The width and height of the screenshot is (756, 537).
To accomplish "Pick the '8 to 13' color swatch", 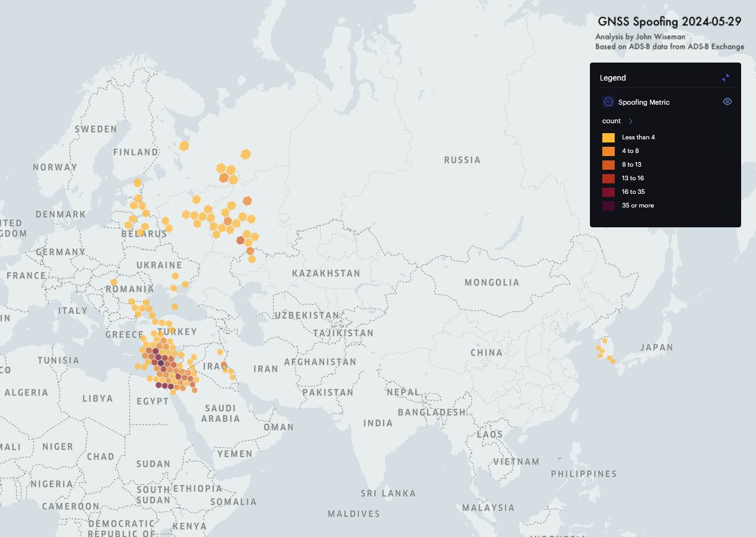I will pos(608,165).
